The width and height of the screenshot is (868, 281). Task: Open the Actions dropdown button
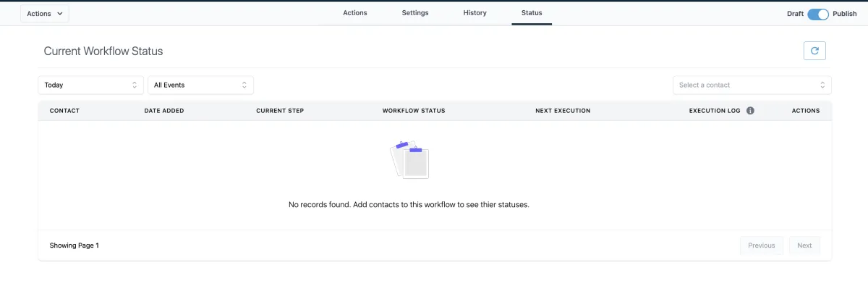pos(44,14)
